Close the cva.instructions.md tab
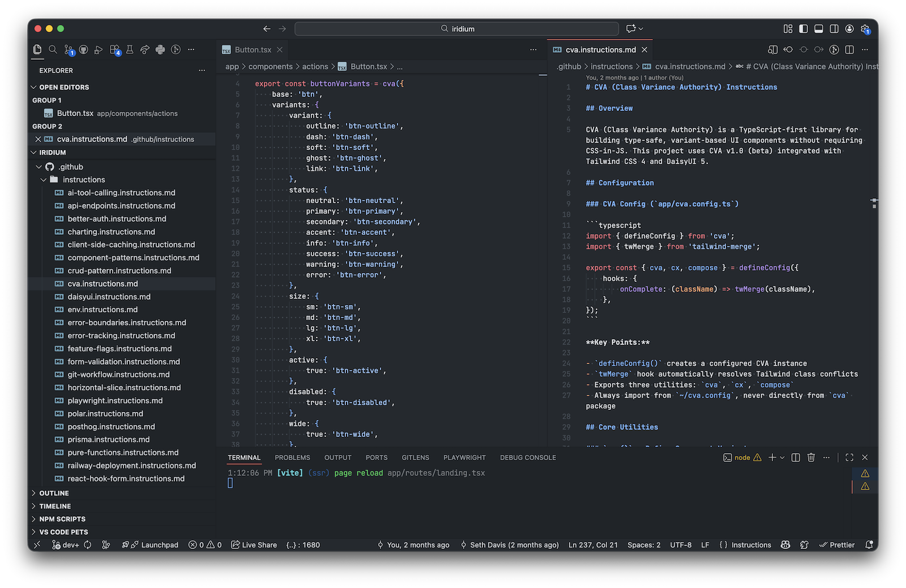 point(644,49)
